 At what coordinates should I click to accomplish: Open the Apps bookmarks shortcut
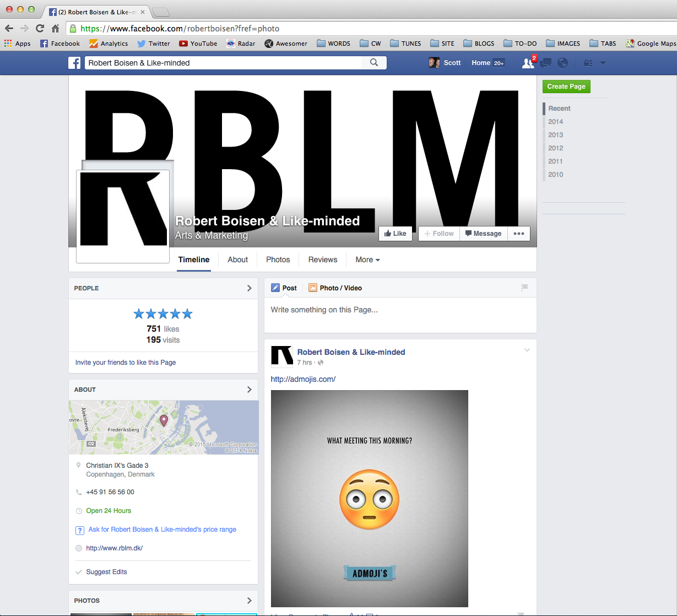click(x=18, y=44)
